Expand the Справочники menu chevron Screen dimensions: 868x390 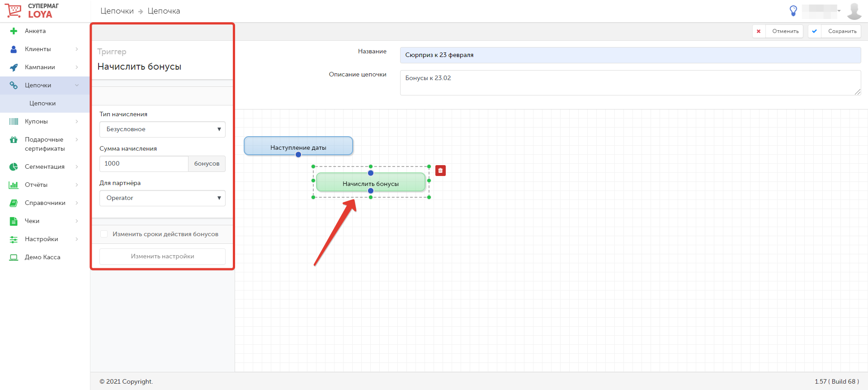tap(77, 203)
